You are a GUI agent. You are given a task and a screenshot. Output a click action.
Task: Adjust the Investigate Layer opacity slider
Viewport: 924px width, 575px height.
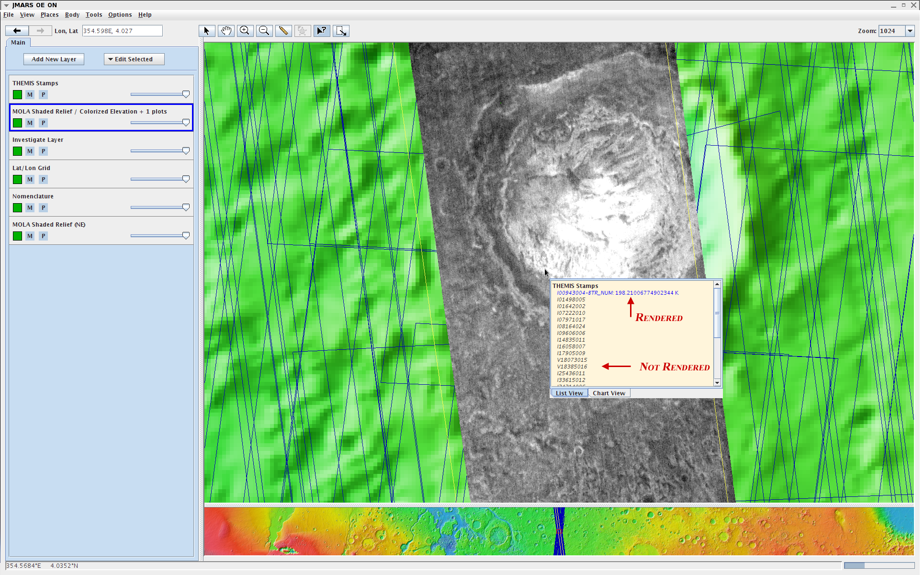(186, 151)
